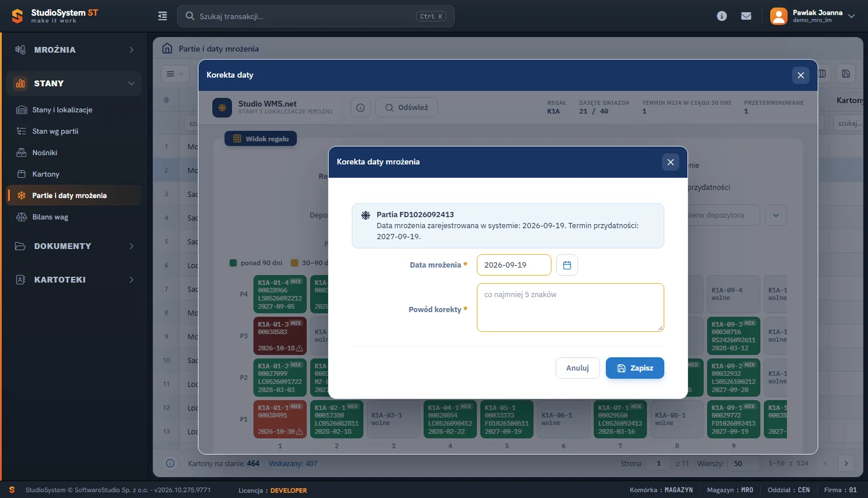
Task: Click the footer info circle icon
Action: click(x=170, y=463)
